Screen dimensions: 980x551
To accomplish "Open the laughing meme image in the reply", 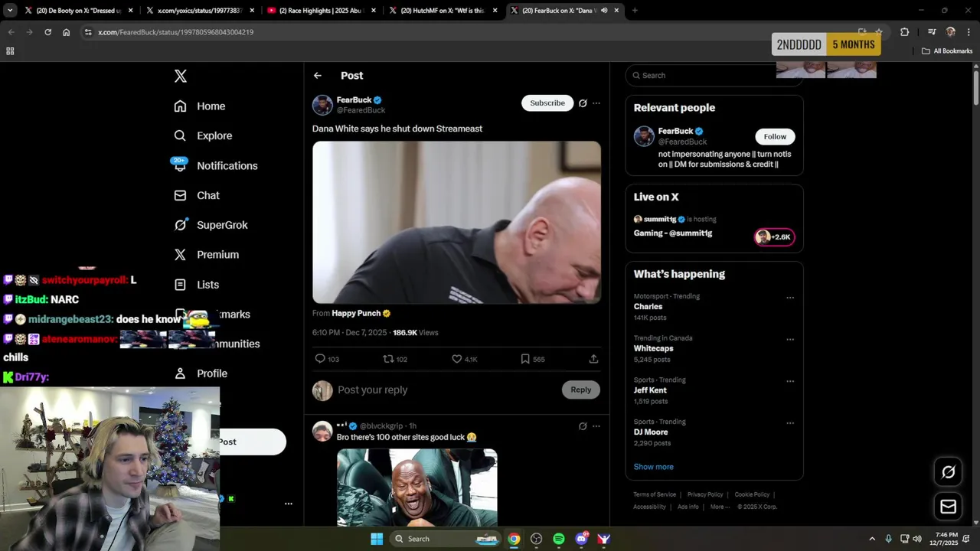I will (417, 487).
